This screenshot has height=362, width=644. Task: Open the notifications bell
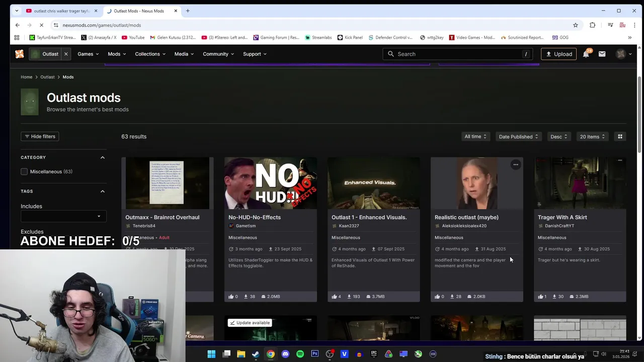(x=586, y=54)
